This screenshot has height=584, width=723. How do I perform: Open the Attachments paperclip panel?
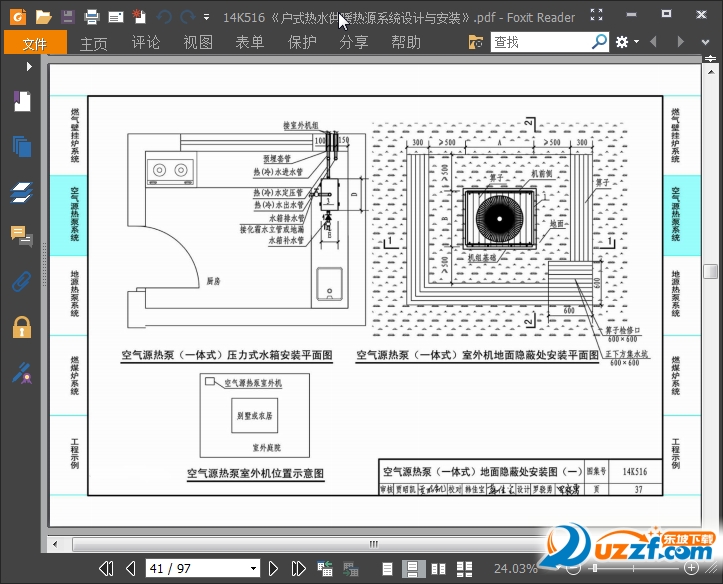22,281
